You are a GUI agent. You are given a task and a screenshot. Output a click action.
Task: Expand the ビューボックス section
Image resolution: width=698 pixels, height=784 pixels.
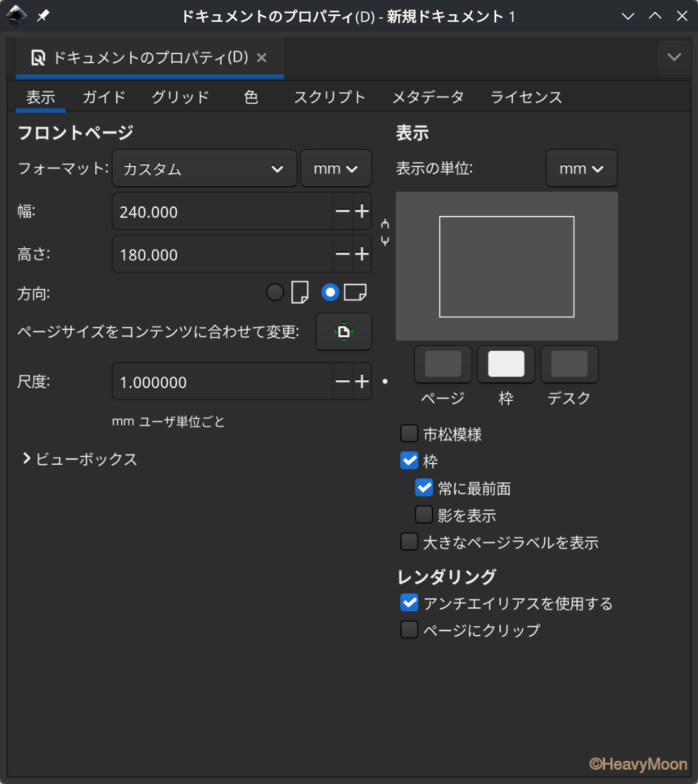coord(27,458)
